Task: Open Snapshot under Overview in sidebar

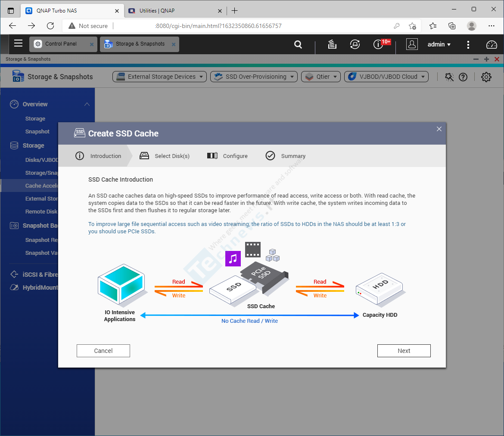Action: pos(37,132)
